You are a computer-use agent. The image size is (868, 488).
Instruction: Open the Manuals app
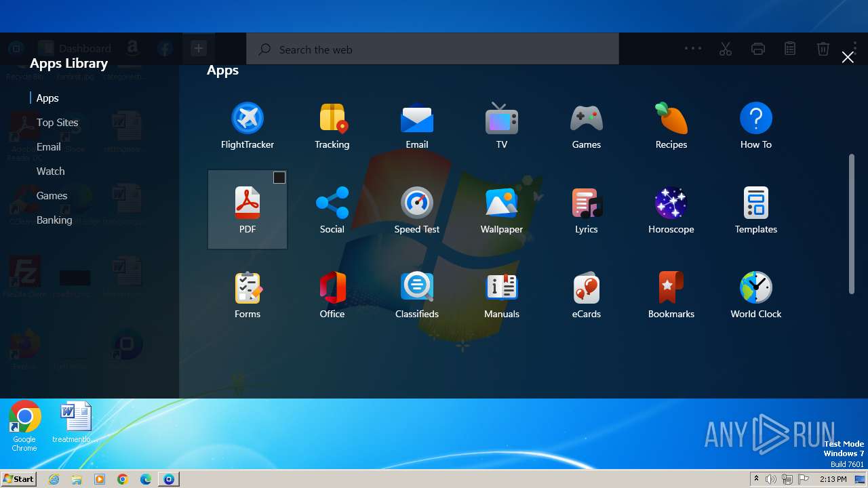coord(502,295)
